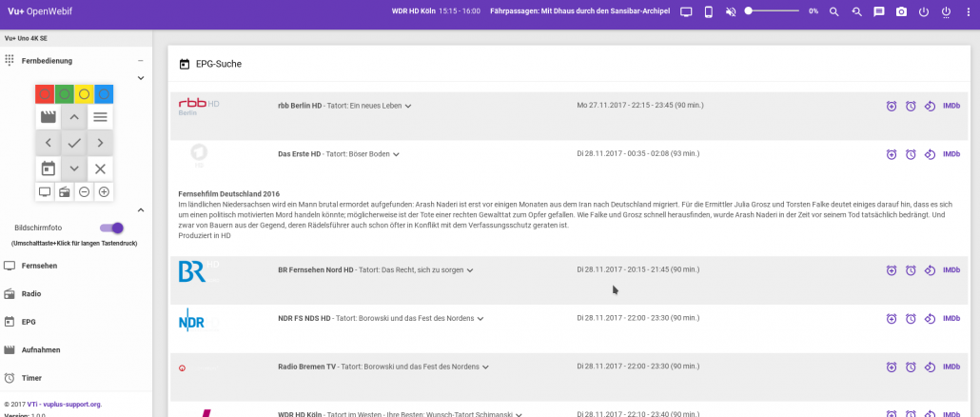Collapse Das Erste HD Tatort: Böser Boden details
This screenshot has height=417, width=980.
(396, 154)
